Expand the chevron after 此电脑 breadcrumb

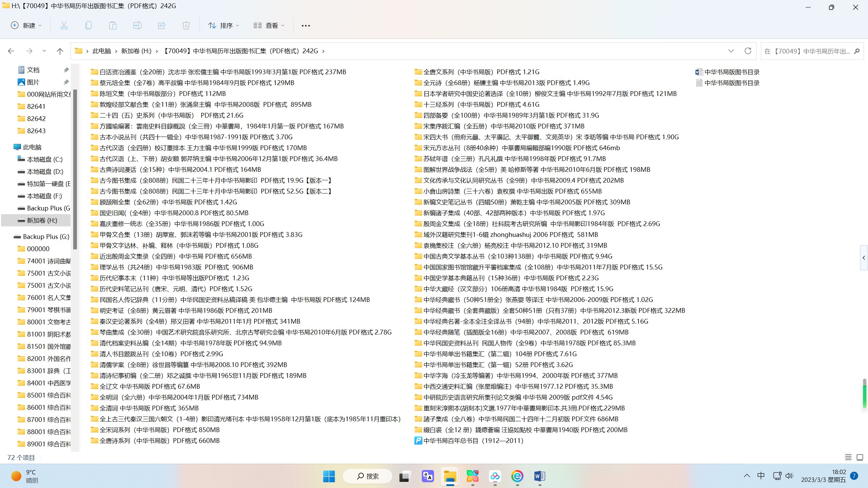(116, 51)
